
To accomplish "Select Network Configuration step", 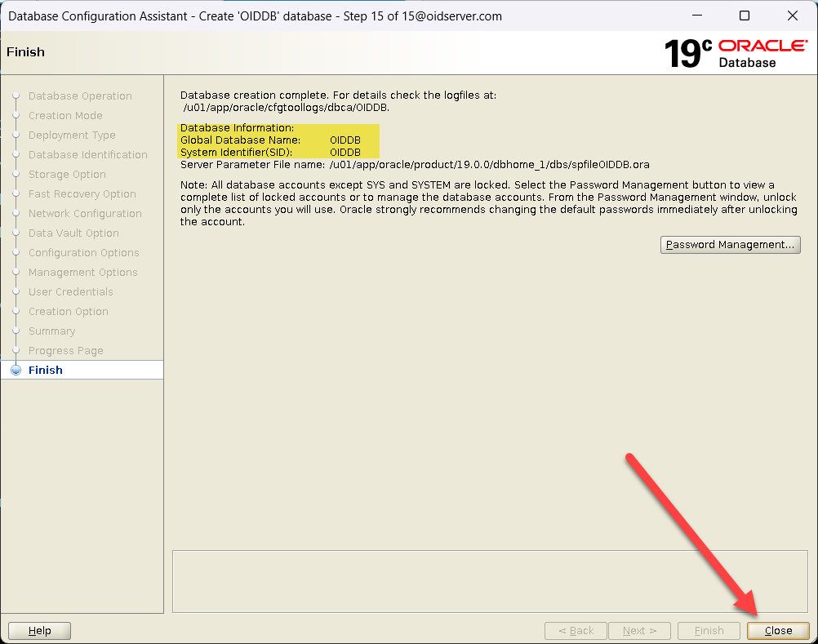I will tap(85, 213).
